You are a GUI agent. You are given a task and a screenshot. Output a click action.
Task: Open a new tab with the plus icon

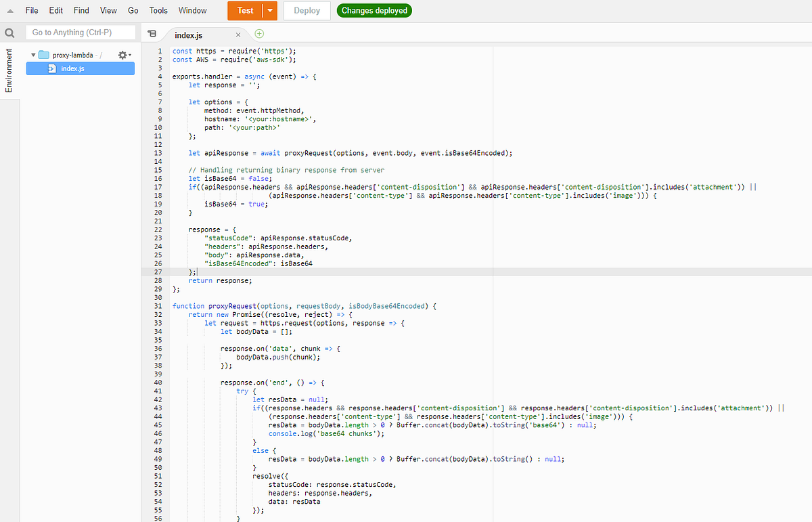coord(260,34)
